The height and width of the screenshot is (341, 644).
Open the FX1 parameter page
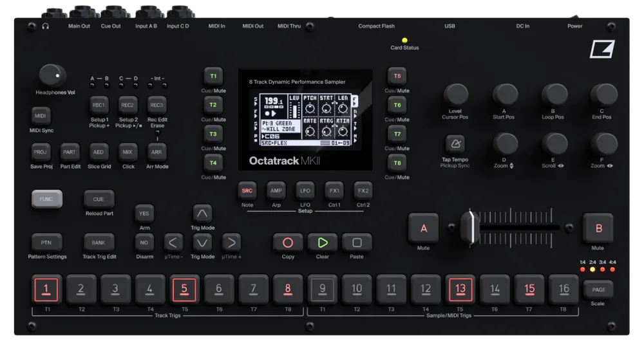[x=334, y=191]
